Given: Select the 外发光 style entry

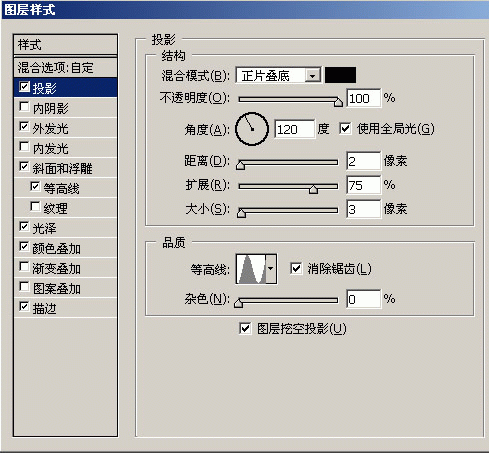Looking at the screenshot, I should coord(65,128).
